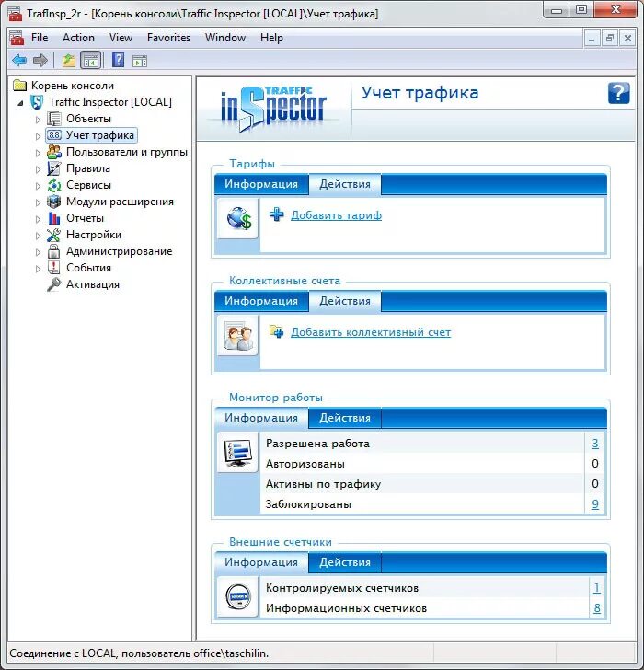Open the Favorites menu
This screenshot has height=670, width=644.
(x=168, y=38)
